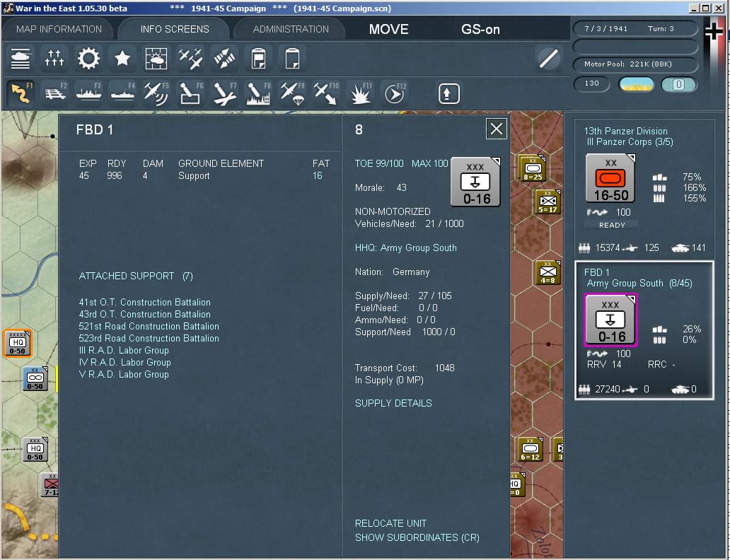
Task: Select the F1 move mode icon
Action: pos(21,93)
